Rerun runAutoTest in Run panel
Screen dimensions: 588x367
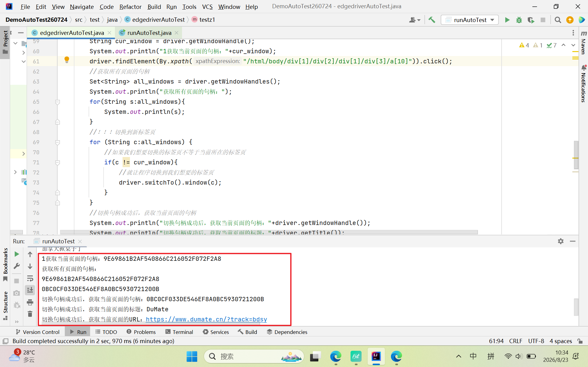click(17, 254)
